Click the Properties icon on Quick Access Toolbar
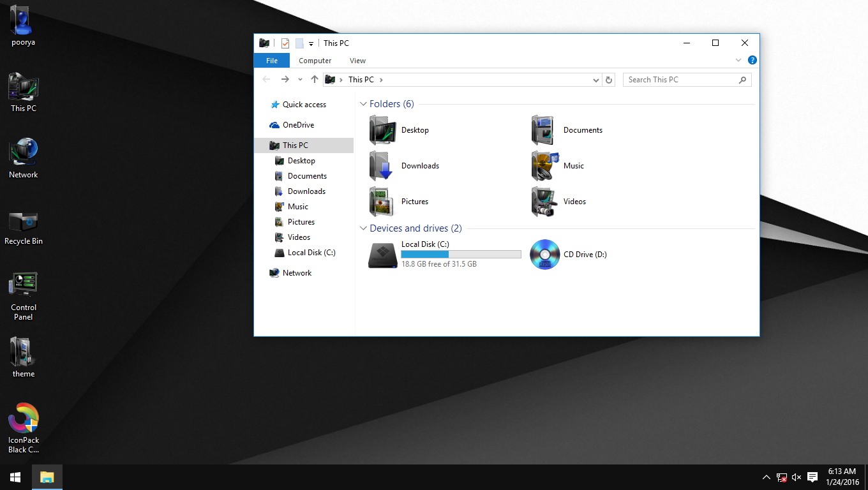Viewport: 868px width, 490px height. click(x=285, y=43)
